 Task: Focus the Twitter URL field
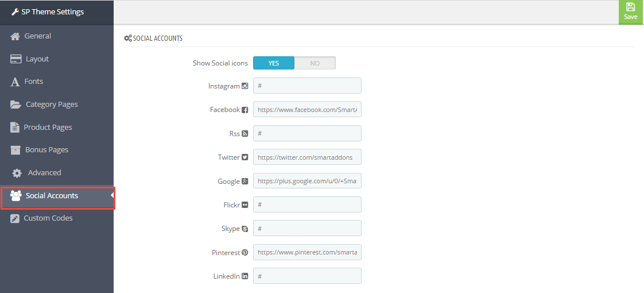pos(307,157)
